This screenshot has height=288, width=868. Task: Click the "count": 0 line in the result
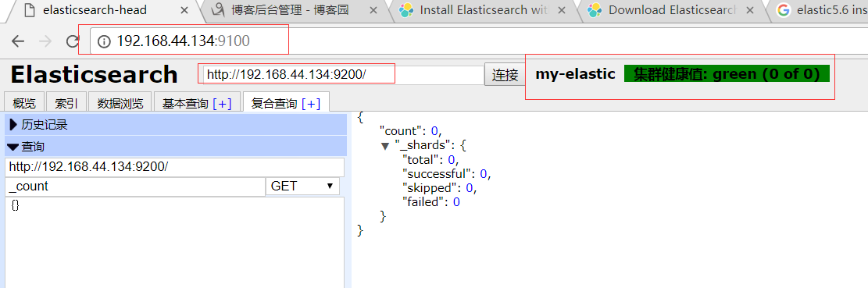(x=412, y=131)
